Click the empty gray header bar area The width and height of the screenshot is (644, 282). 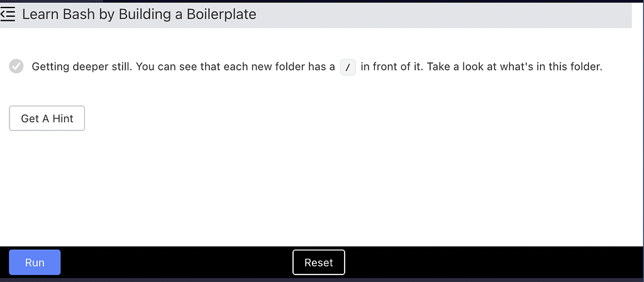[x=443, y=16]
